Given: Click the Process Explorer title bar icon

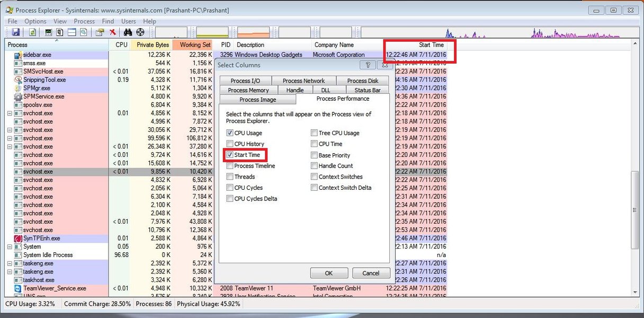Looking at the screenshot, I should (x=9, y=10).
